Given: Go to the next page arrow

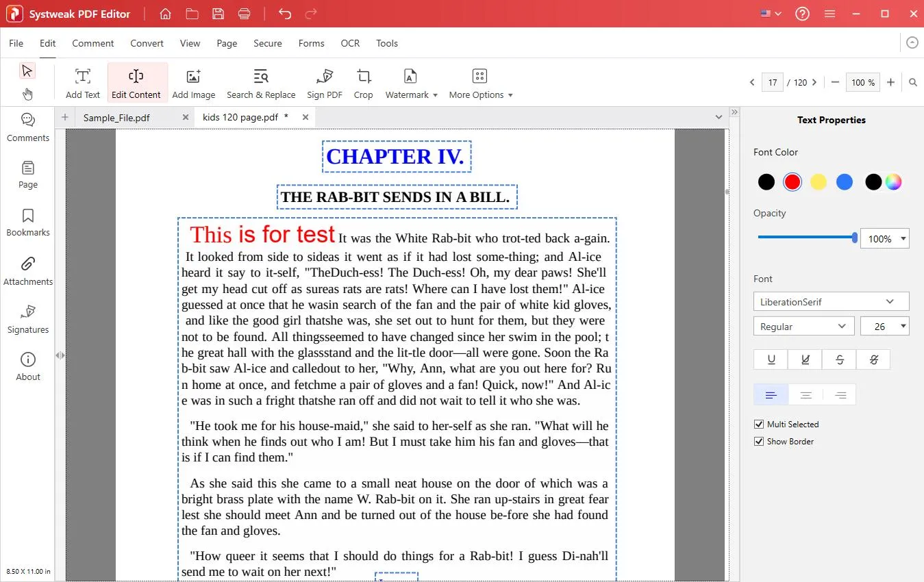Looking at the screenshot, I should [x=814, y=82].
